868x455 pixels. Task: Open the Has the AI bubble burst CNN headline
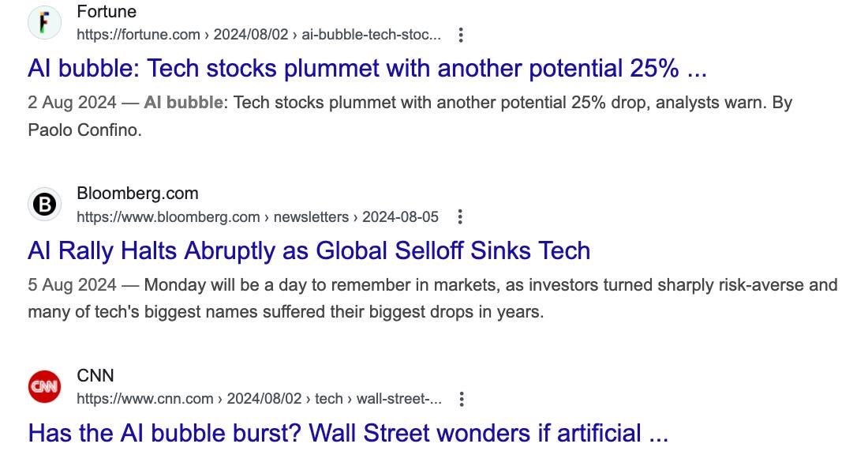[347, 433]
